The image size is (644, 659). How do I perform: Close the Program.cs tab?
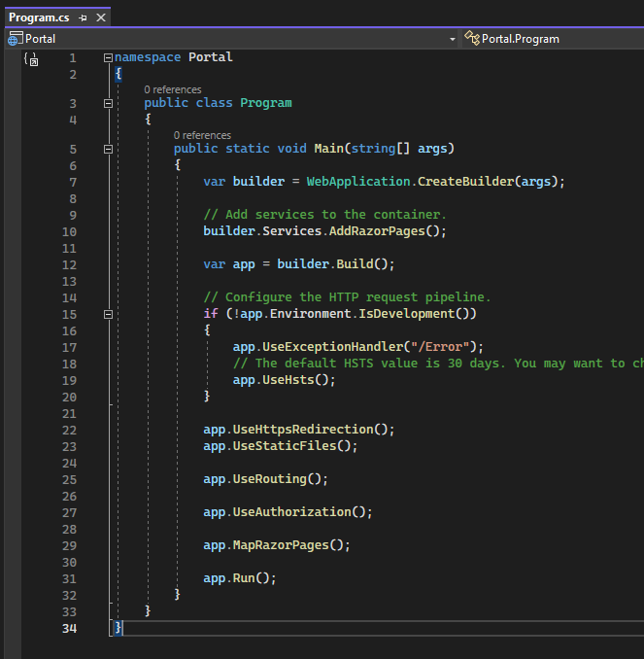[101, 17]
